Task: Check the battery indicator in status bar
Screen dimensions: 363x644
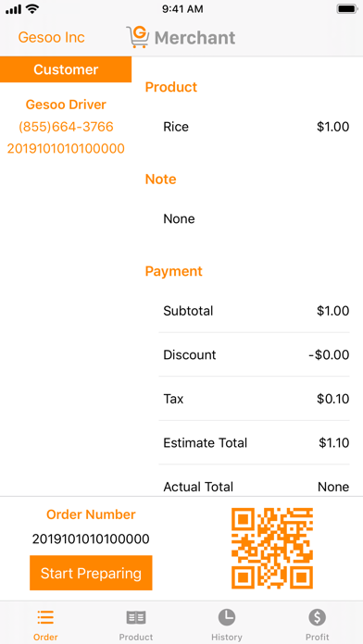Action: pos(346,8)
